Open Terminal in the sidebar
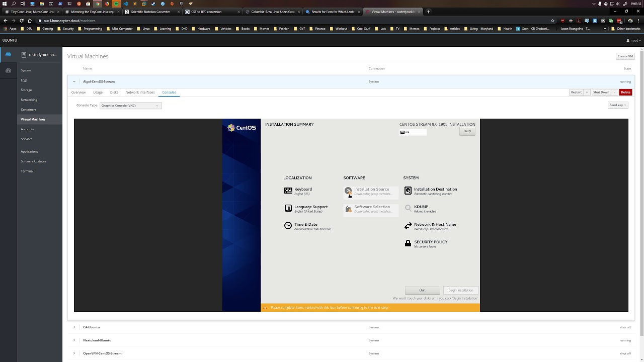The width and height of the screenshot is (644, 362). click(x=27, y=171)
